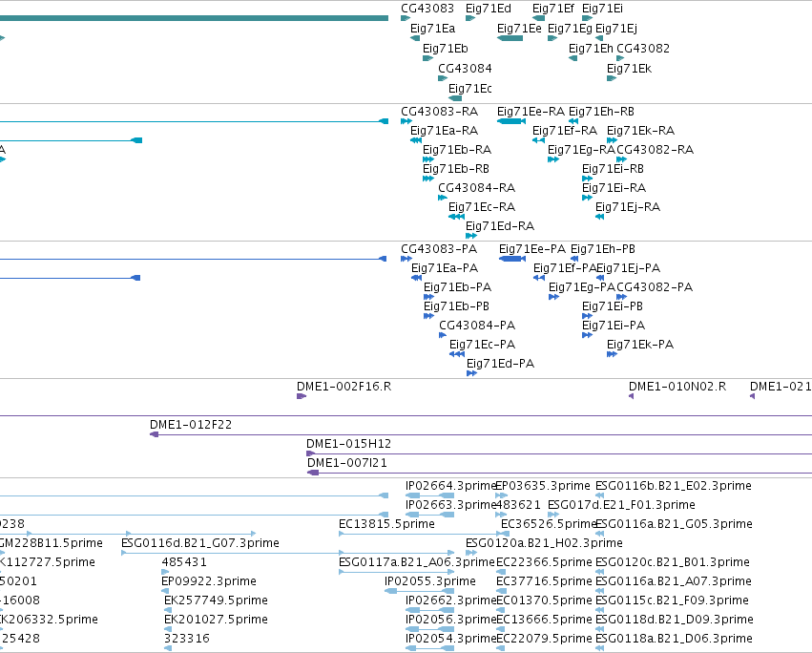Click the Eig71Eb gene label
This screenshot has height=653, width=812.
446,48
